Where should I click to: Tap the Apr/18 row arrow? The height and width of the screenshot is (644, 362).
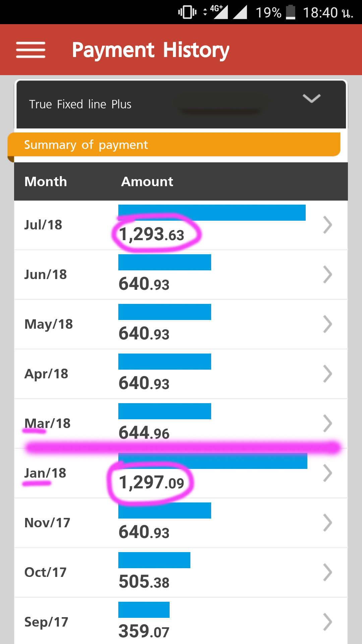point(327,374)
